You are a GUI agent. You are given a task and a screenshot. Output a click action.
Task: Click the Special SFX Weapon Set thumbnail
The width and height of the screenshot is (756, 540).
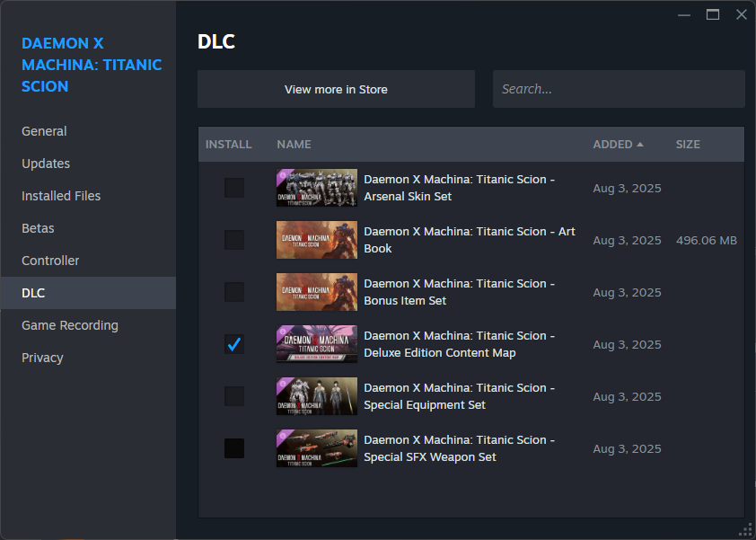(317, 448)
